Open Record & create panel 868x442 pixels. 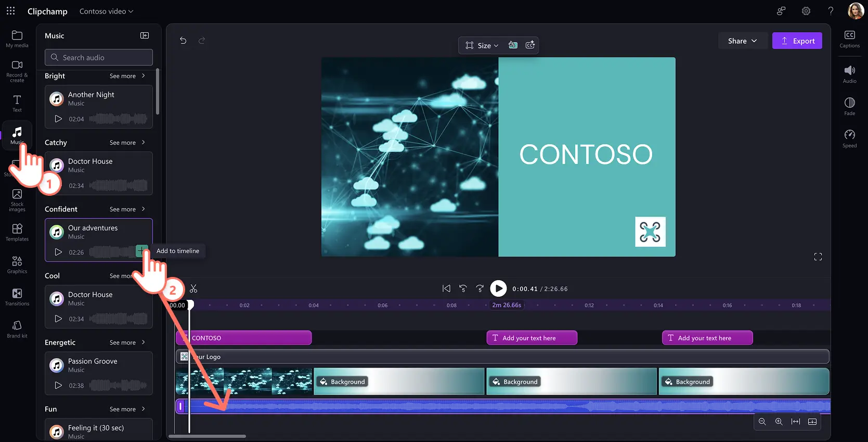17,71
